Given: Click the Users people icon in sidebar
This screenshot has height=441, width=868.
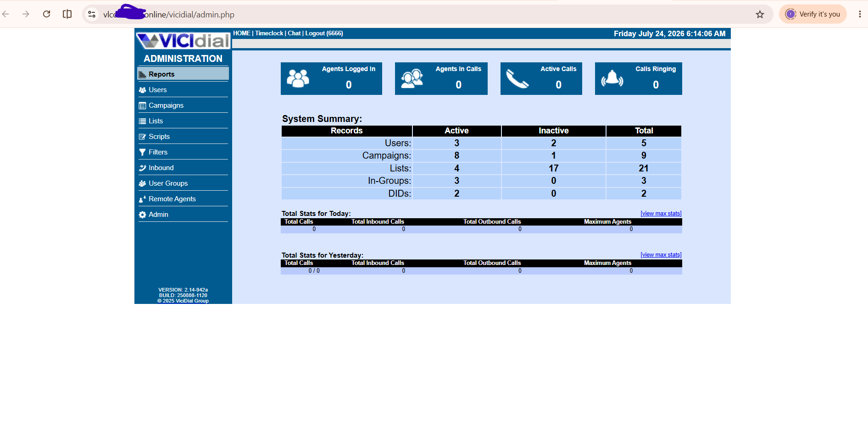Looking at the screenshot, I should coord(142,90).
